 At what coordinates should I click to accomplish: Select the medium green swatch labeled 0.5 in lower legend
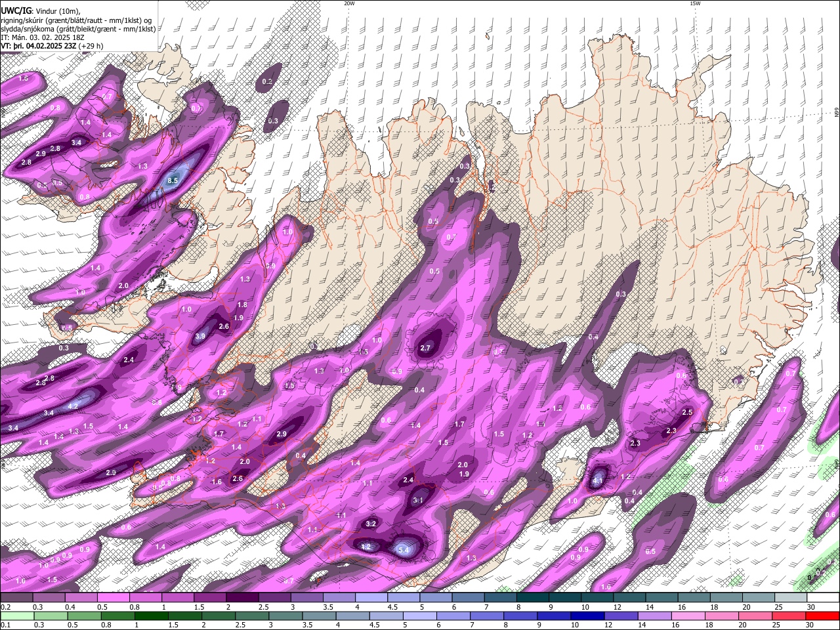(83, 616)
